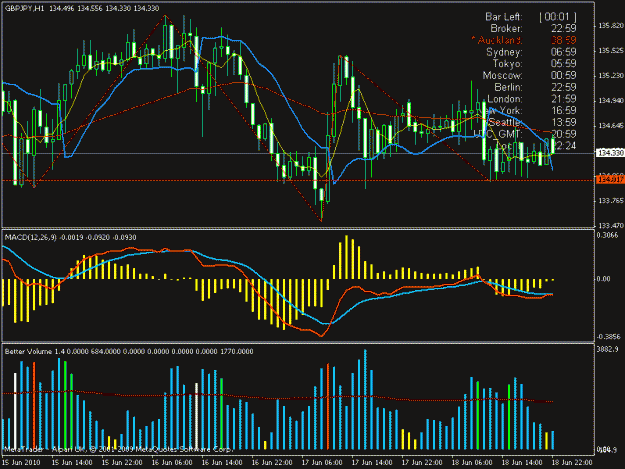Click the MACD 0.3066 scale label

(607, 235)
